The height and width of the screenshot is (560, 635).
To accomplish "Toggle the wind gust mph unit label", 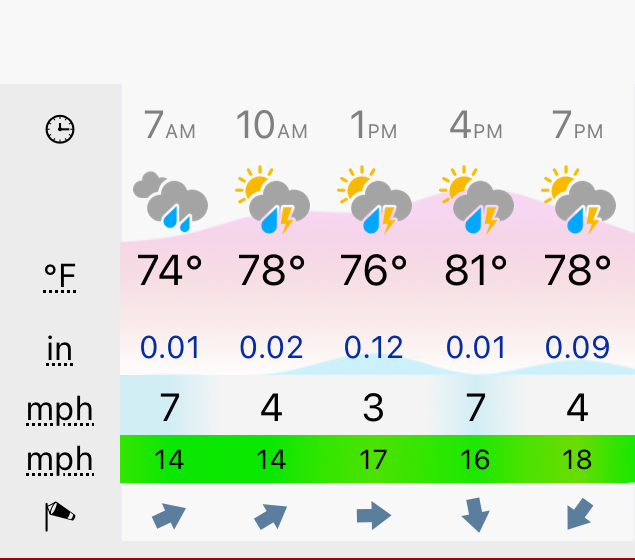I will coord(60,460).
